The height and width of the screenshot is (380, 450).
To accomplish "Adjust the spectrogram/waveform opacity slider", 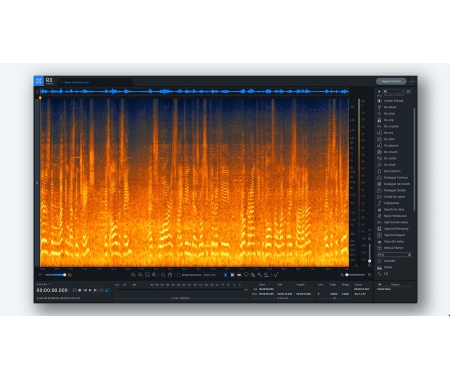I will tap(55, 275).
